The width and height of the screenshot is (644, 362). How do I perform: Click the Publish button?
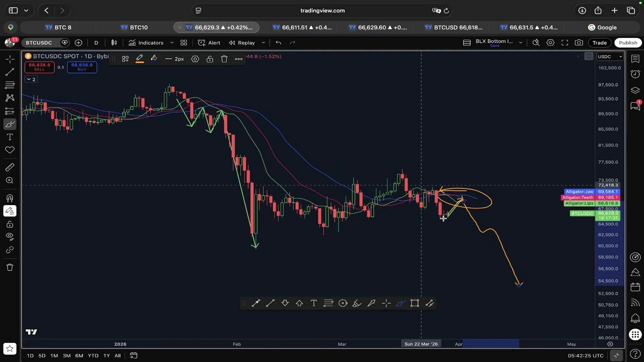click(628, 43)
